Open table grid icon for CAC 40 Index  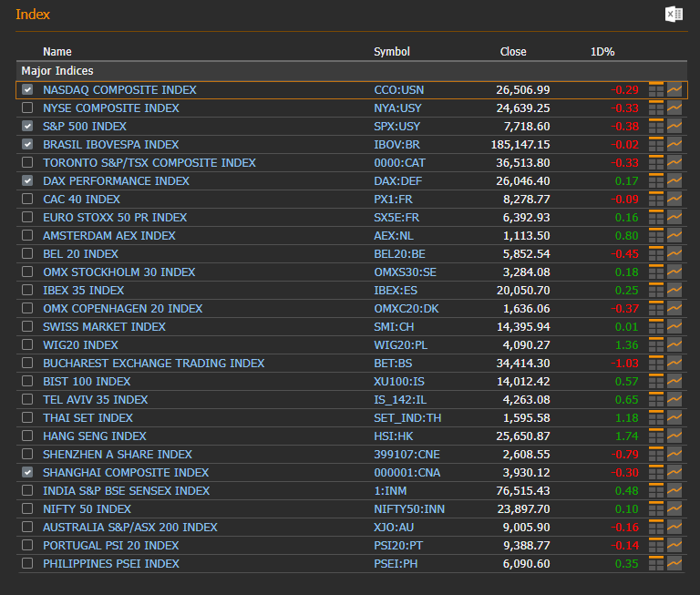[x=656, y=199]
